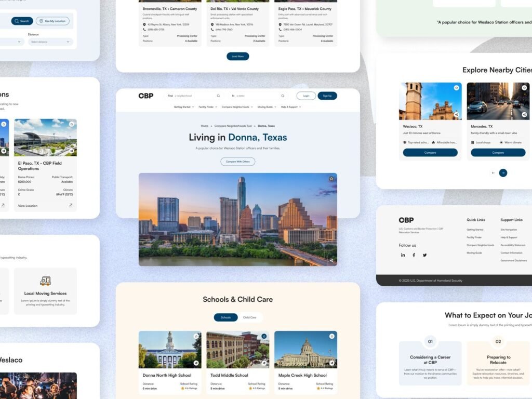Click Compare on the Mercedes, TX card
This screenshot has height=399, width=532.
click(498, 153)
